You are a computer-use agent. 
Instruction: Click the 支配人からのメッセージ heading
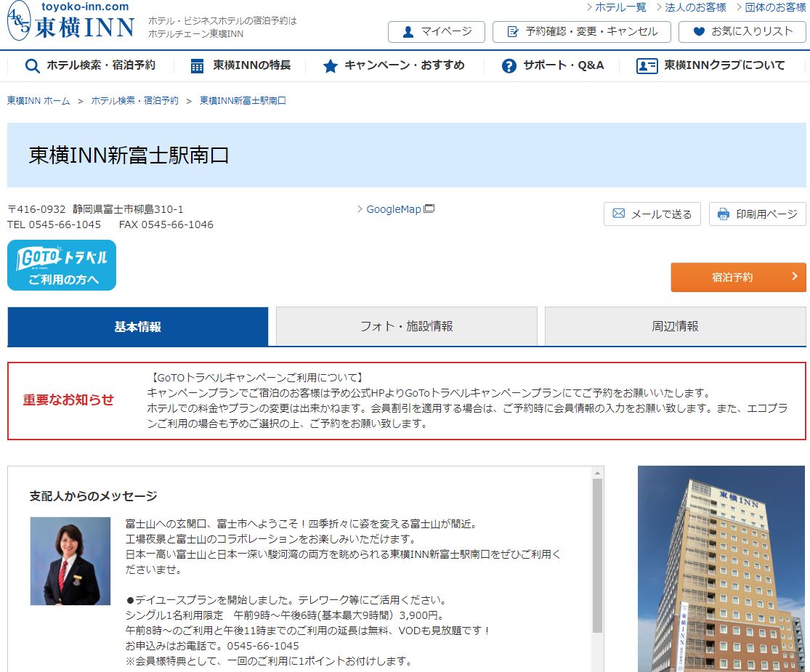pyautogui.click(x=94, y=496)
